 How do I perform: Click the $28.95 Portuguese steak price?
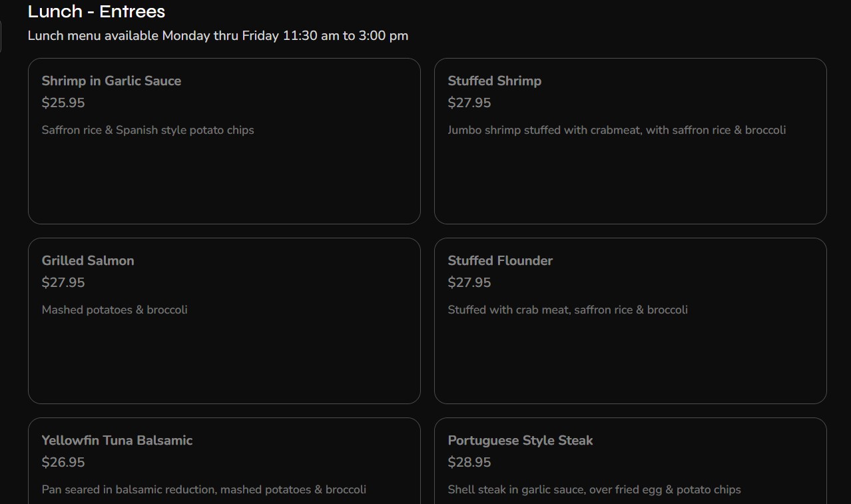[x=469, y=462]
